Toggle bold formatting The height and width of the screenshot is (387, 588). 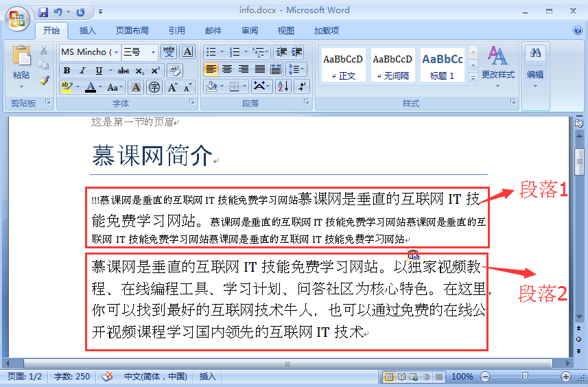click(67, 71)
